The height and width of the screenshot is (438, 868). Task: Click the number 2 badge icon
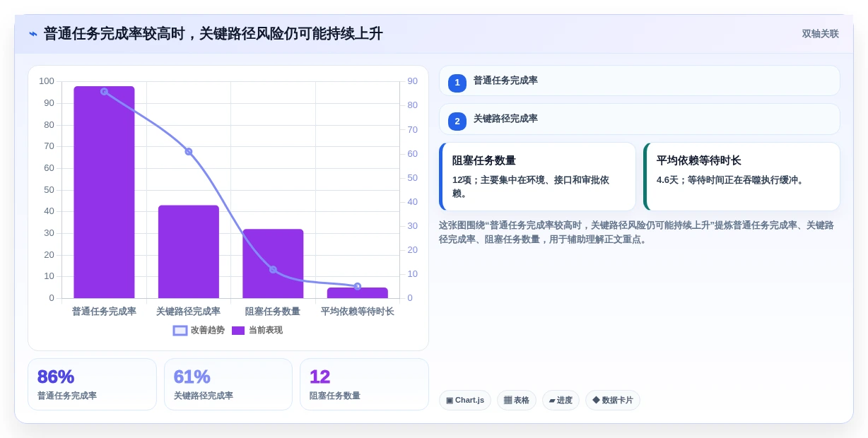click(457, 122)
